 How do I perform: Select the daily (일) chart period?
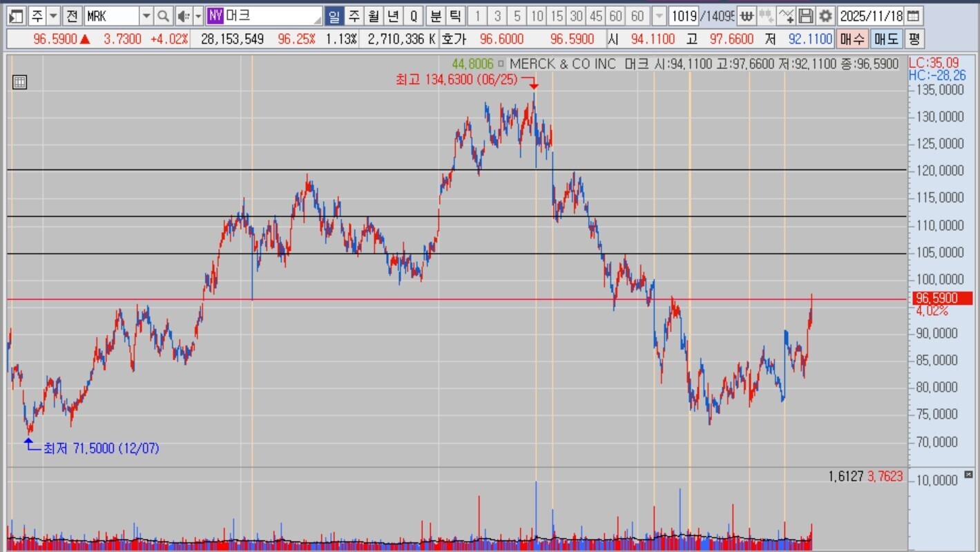(x=334, y=16)
